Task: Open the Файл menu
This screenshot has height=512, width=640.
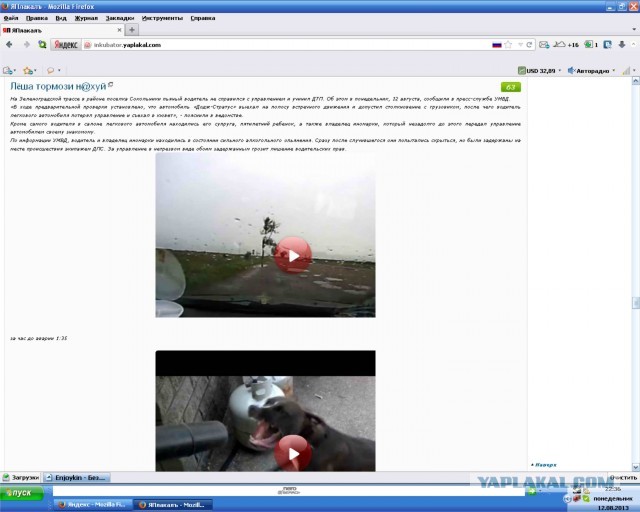Action: click(x=11, y=18)
